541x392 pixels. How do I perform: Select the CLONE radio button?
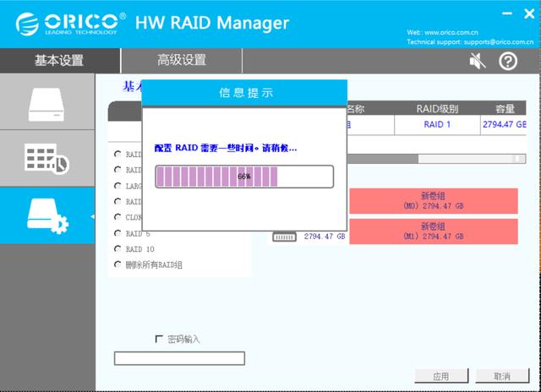pos(117,217)
